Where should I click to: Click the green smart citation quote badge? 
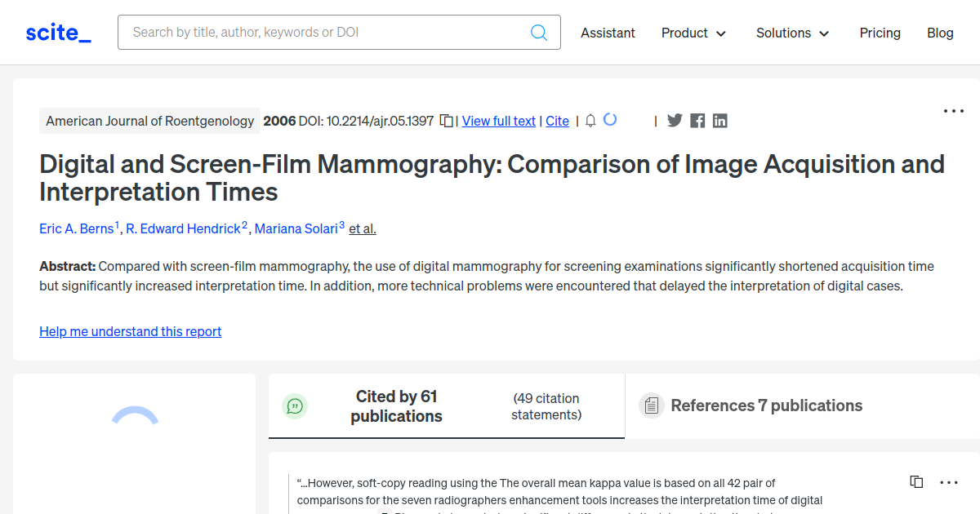tap(296, 405)
